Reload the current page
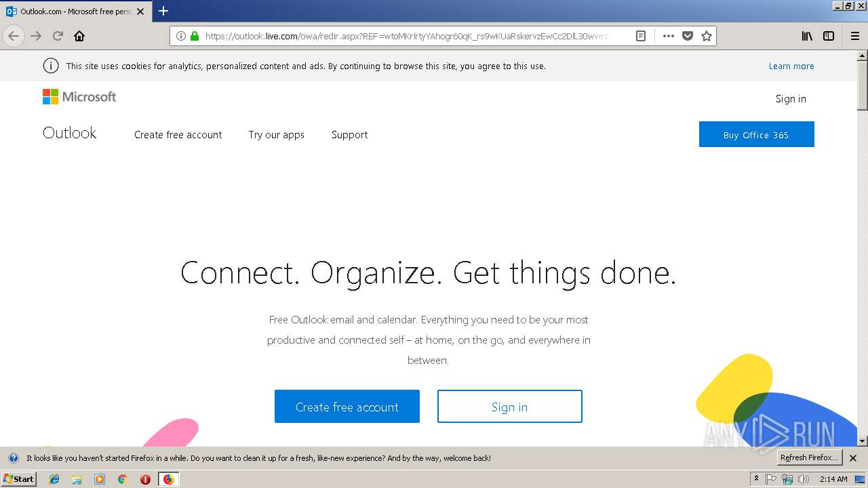Image resolution: width=868 pixels, height=488 pixels. (58, 36)
